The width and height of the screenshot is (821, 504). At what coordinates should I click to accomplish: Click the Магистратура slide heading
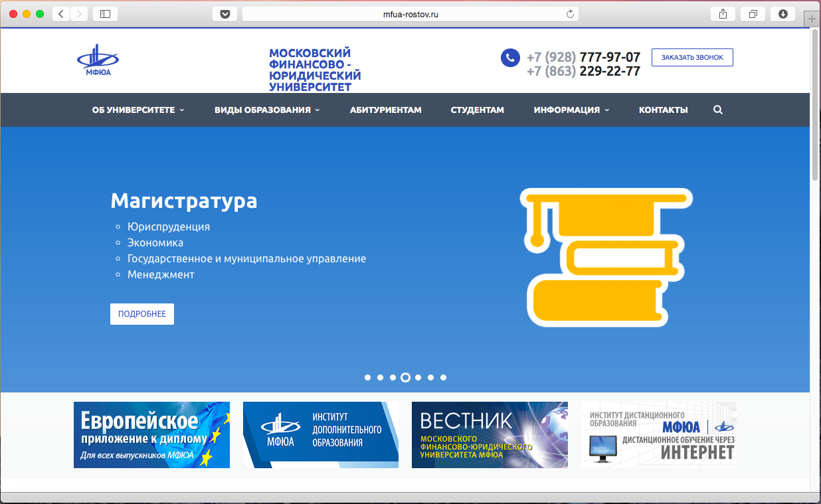(x=184, y=201)
